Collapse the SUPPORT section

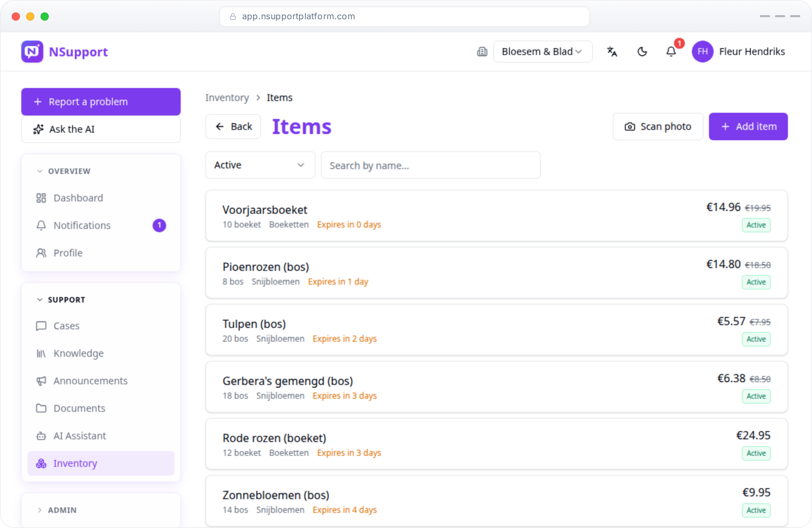coord(61,300)
